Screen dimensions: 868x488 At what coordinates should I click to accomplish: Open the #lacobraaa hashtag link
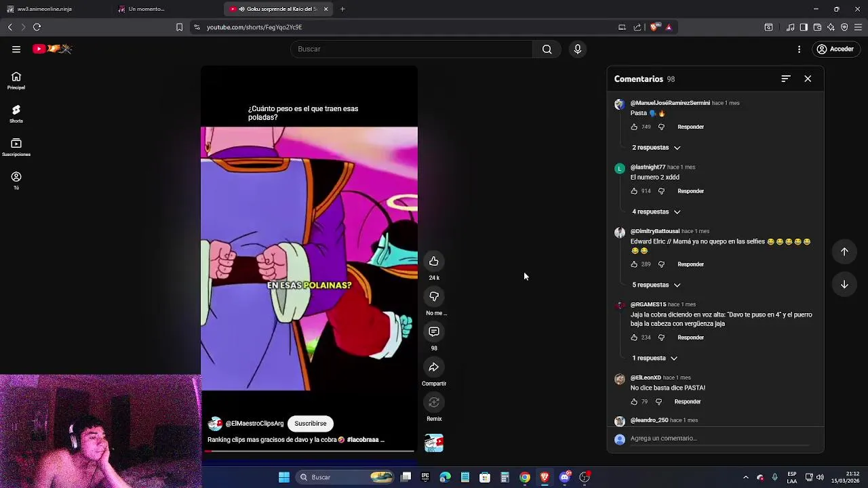pos(362,440)
